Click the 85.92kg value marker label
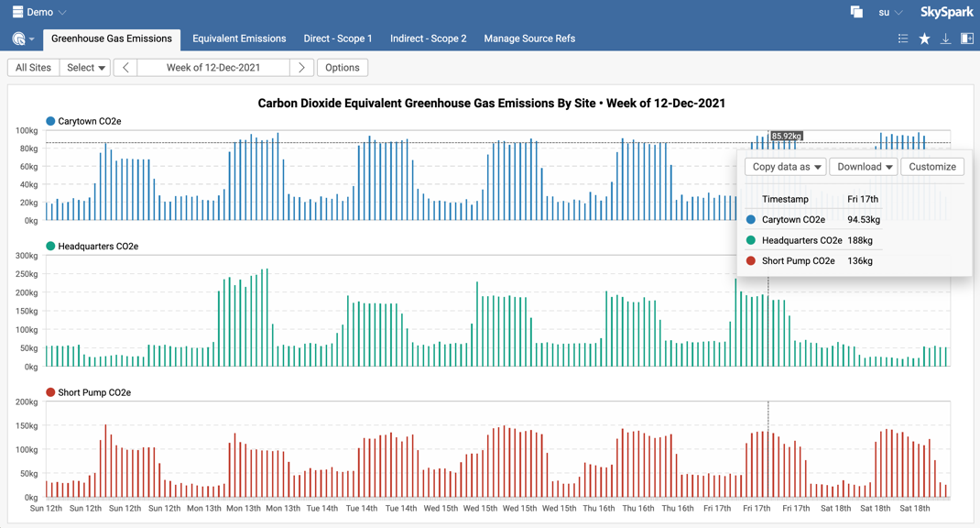 [786, 136]
